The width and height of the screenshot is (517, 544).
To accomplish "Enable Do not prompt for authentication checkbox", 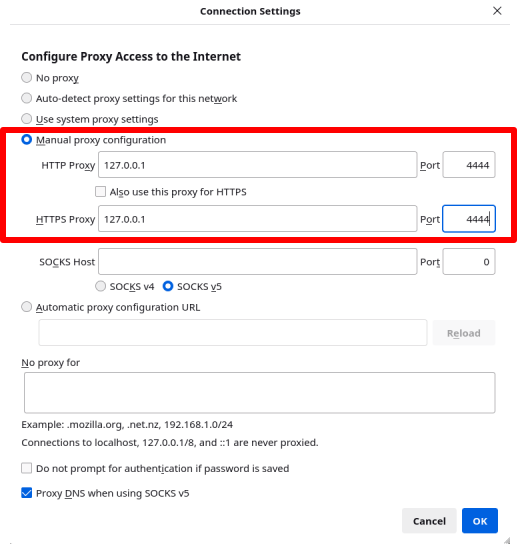I will [x=26, y=468].
